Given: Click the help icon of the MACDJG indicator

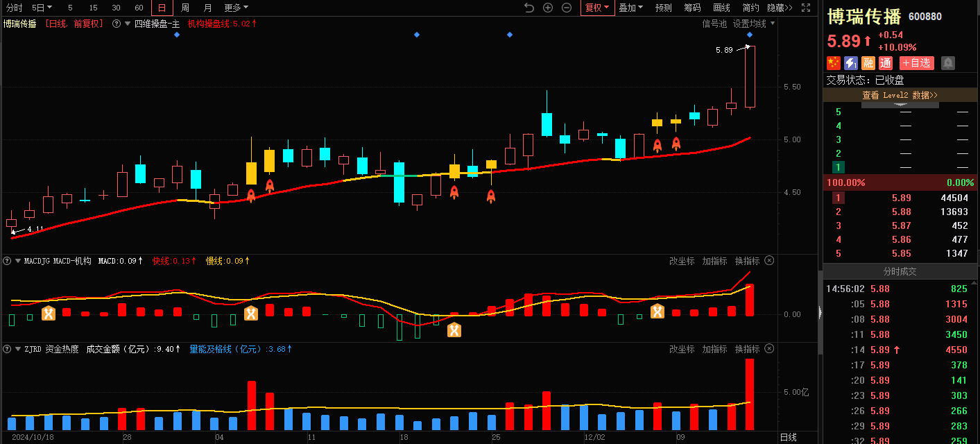Looking at the screenshot, I should coord(7,261).
